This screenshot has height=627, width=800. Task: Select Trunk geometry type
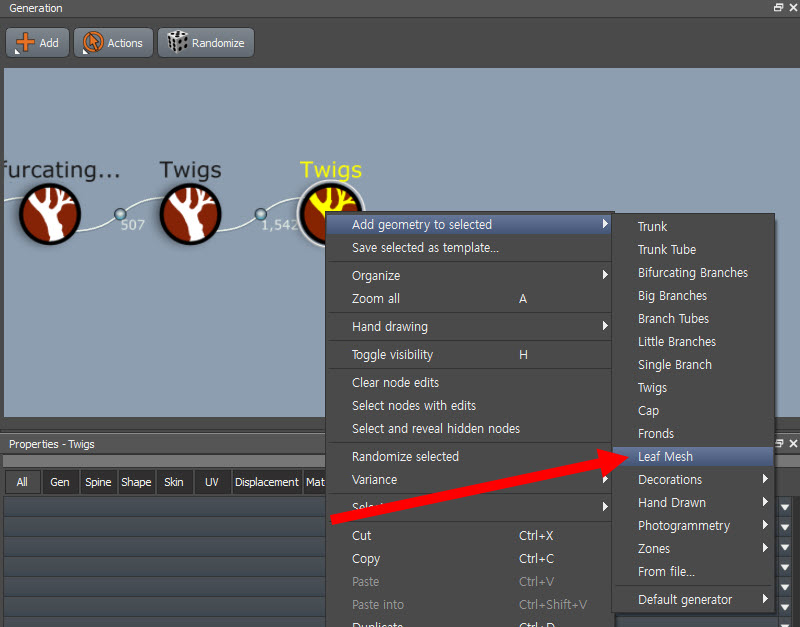click(x=694, y=227)
